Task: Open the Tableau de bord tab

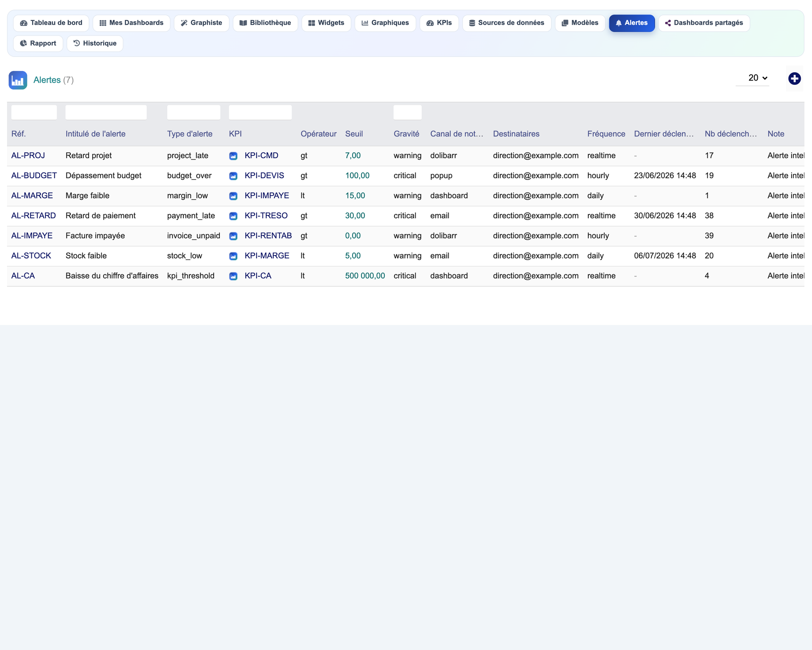Action: 51,23
